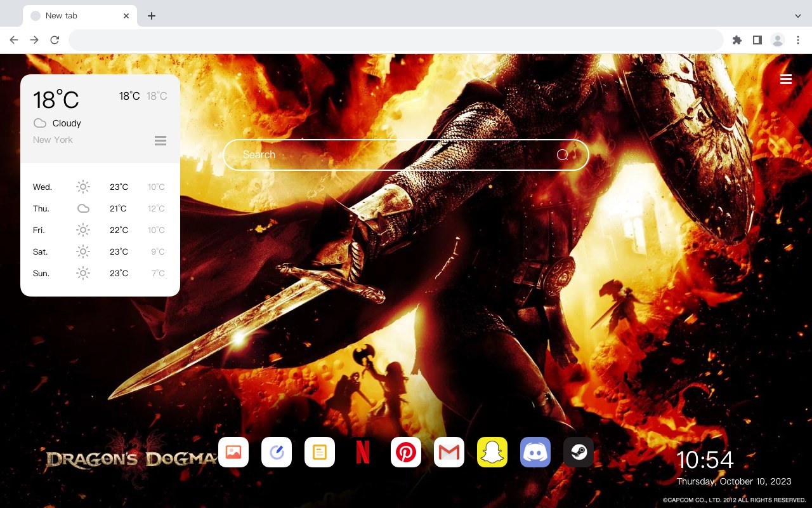
Task: Click the date Thursday, October 10, 2023
Action: [x=734, y=481]
